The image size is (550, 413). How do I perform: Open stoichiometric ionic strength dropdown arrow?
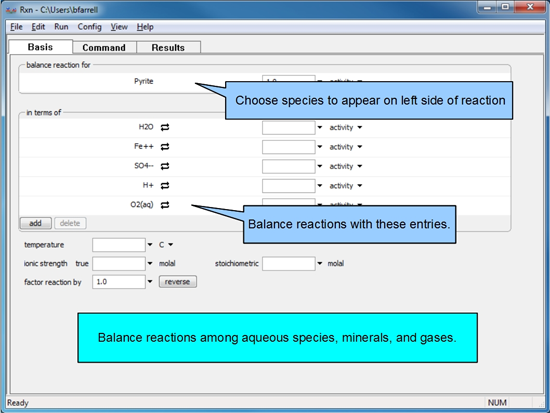tap(320, 263)
